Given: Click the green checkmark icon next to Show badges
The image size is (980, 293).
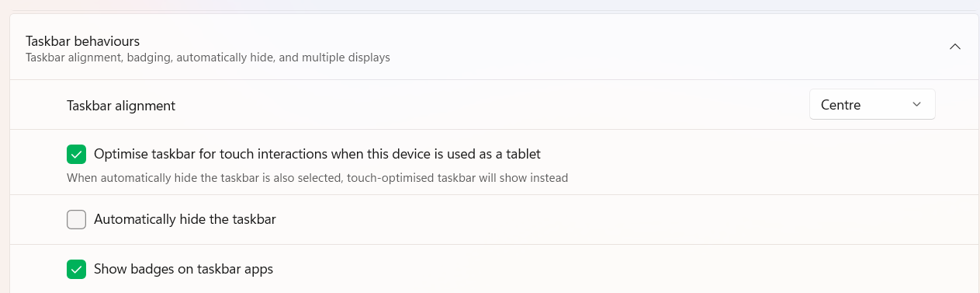Looking at the screenshot, I should tap(76, 270).
